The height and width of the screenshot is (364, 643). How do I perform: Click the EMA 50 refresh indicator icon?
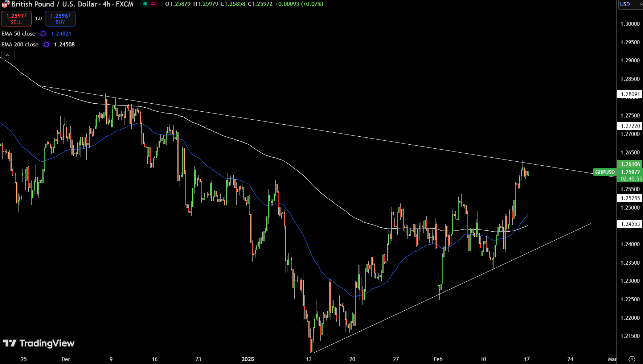pyautogui.click(x=43, y=34)
